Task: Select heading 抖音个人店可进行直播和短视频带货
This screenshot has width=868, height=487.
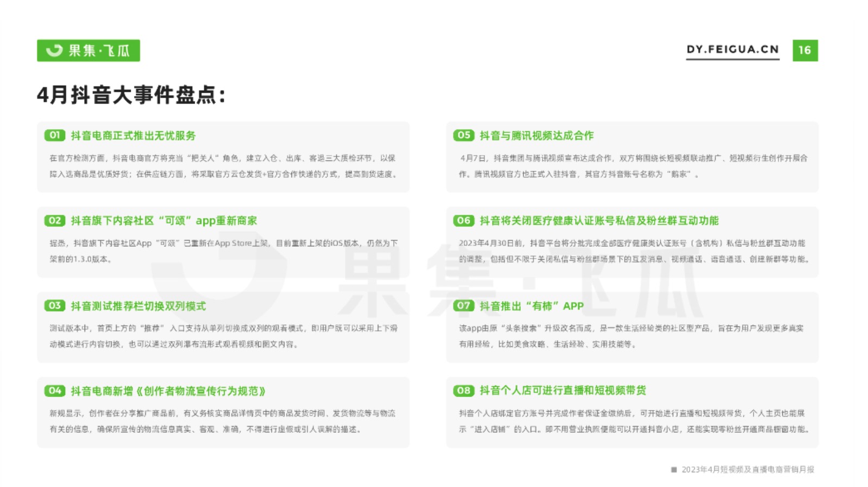Action: 563,390
